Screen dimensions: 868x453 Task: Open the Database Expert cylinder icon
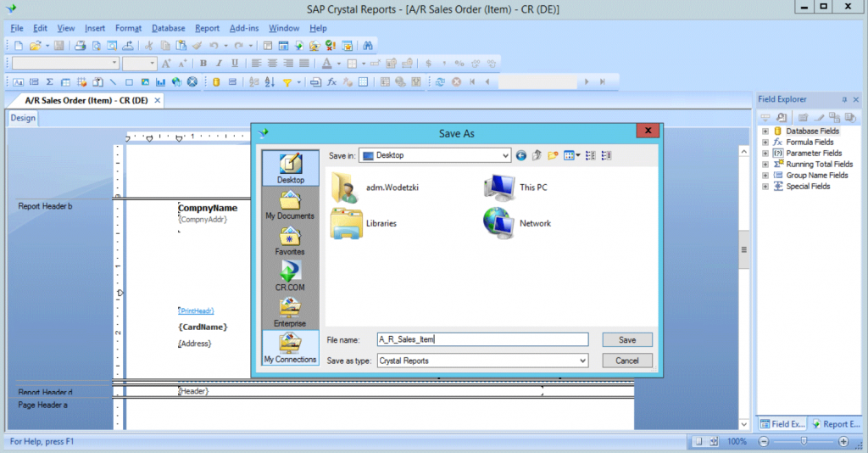tap(216, 82)
